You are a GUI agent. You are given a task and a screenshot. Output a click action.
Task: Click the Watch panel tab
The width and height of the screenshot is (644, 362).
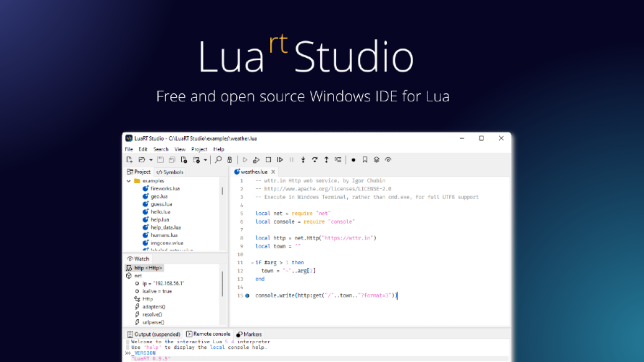tap(138, 259)
